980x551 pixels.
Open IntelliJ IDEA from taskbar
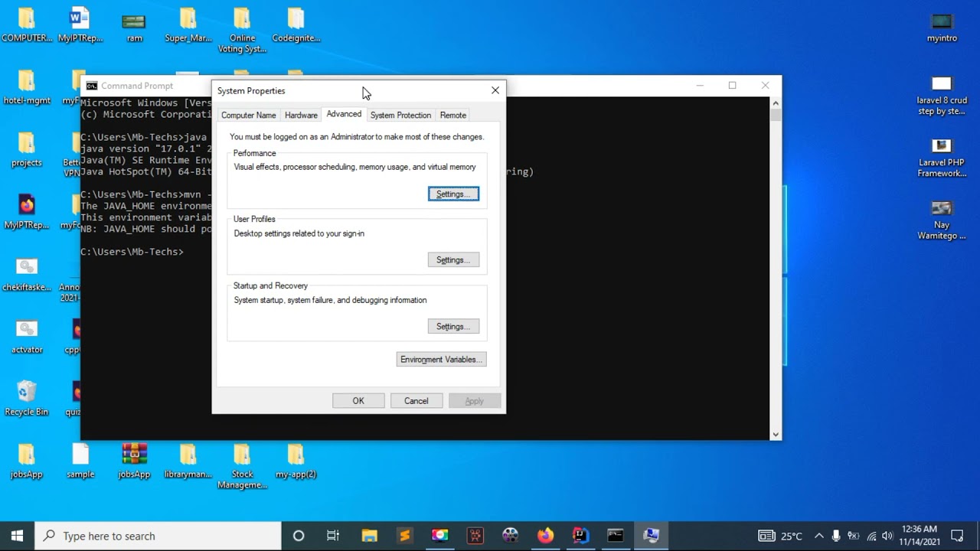580,536
